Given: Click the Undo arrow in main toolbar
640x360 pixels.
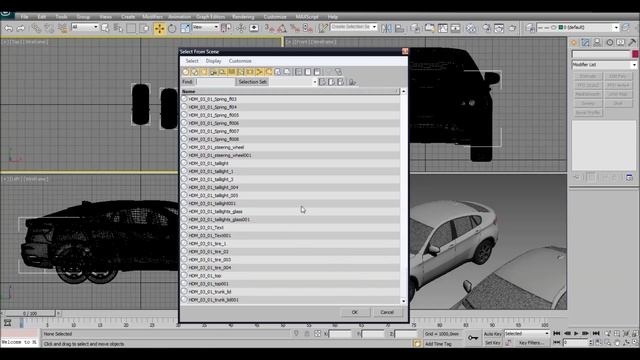Looking at the screenshot, I should pyautogui.click(x=8, y=29).
